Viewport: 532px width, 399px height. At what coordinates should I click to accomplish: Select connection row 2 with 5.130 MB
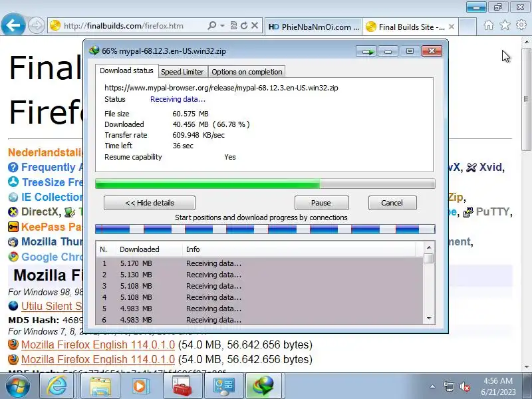point(259,275)
